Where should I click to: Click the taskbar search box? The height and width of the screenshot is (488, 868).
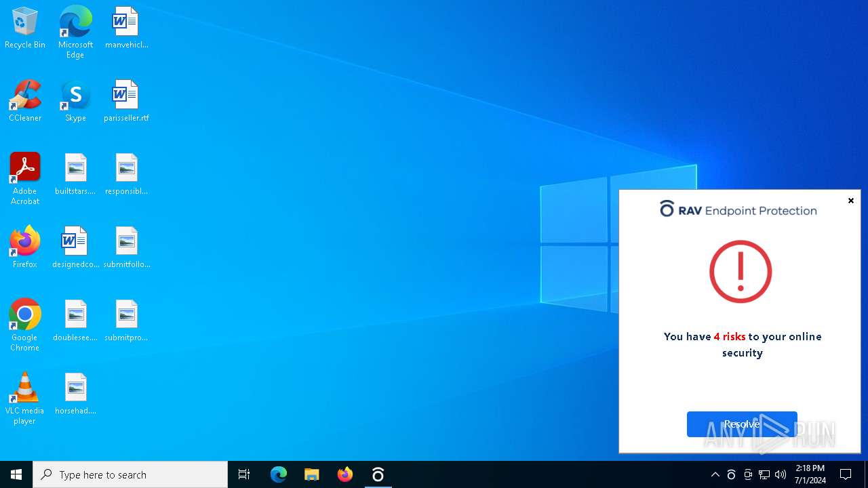[130, 474]
